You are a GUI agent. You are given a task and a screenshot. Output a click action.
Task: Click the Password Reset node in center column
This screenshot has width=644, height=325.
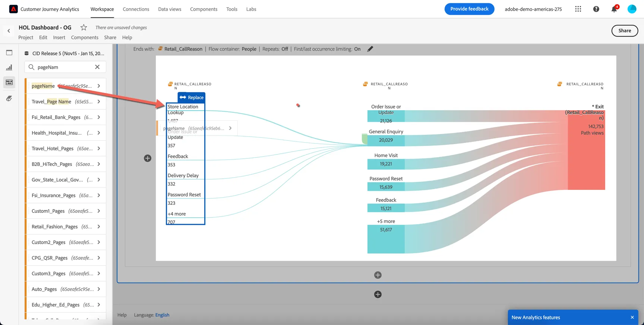tap(386, 187)
